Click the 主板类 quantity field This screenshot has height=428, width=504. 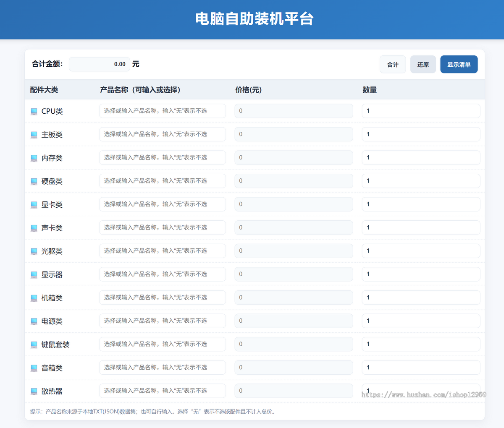coord(421,134)
